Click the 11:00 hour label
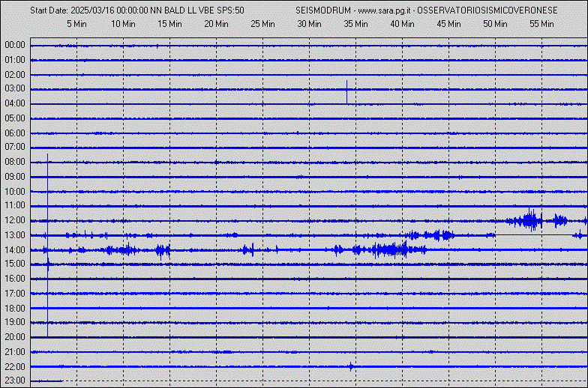The width and height of the screenshot is (588, 388). pyautogui.click(x=15, y=205)
